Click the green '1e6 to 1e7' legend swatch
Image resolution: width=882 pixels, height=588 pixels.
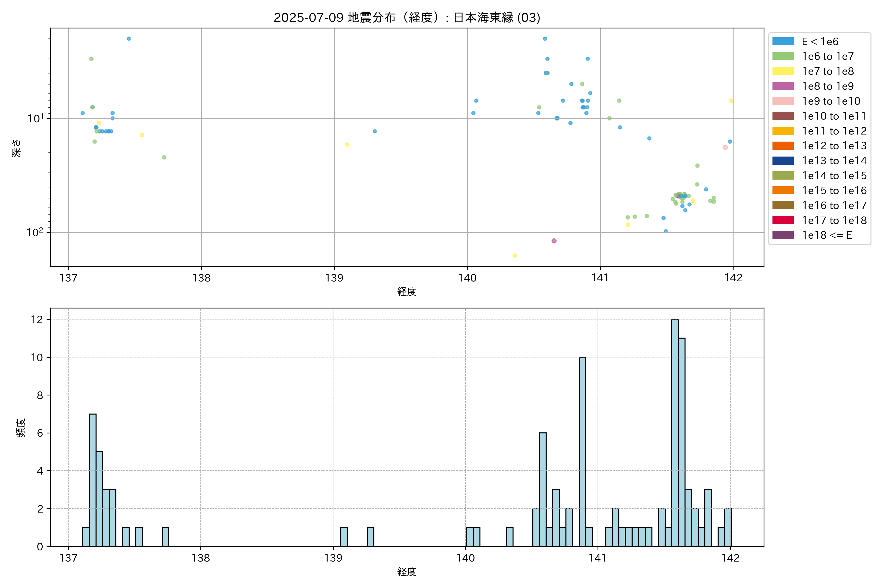pyautogui.click(x=783, y=56)
